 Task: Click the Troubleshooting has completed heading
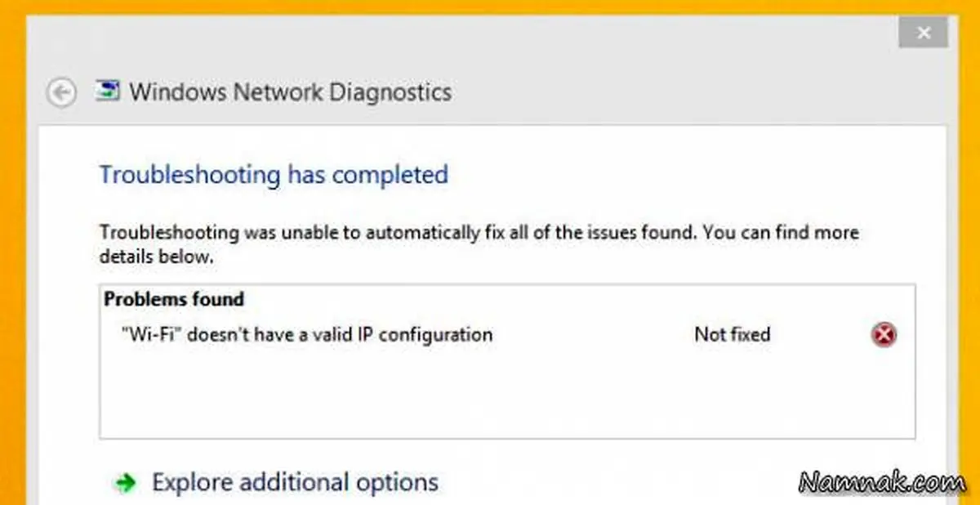point(274,175)
